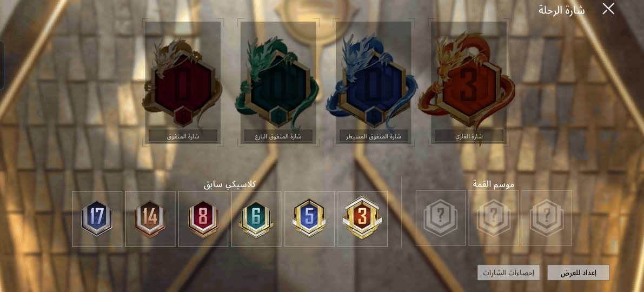Click the شارة المتفوق البارع badge label

tap(278, 136)
